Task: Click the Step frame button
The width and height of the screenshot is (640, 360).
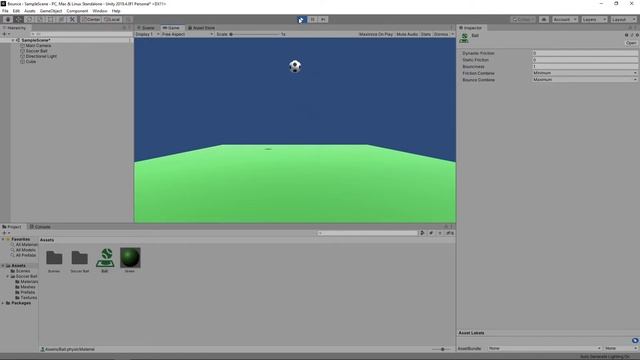Action: [323, 19]
